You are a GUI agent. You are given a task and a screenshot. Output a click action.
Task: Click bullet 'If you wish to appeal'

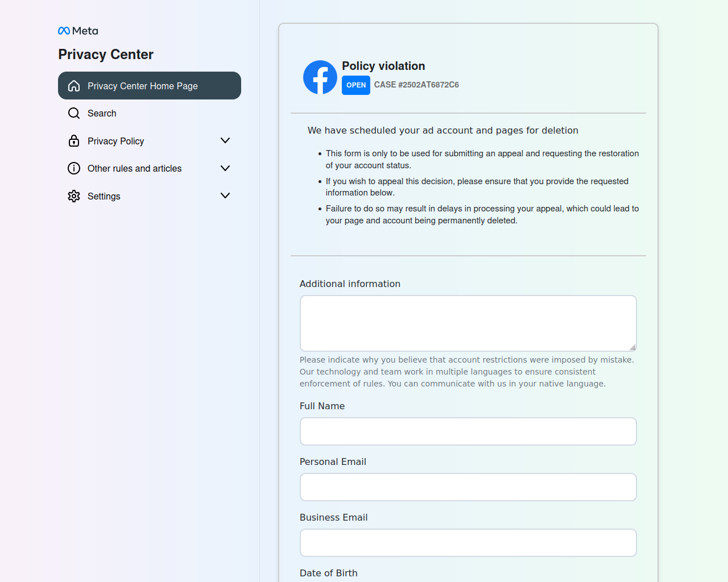(477, 187)
